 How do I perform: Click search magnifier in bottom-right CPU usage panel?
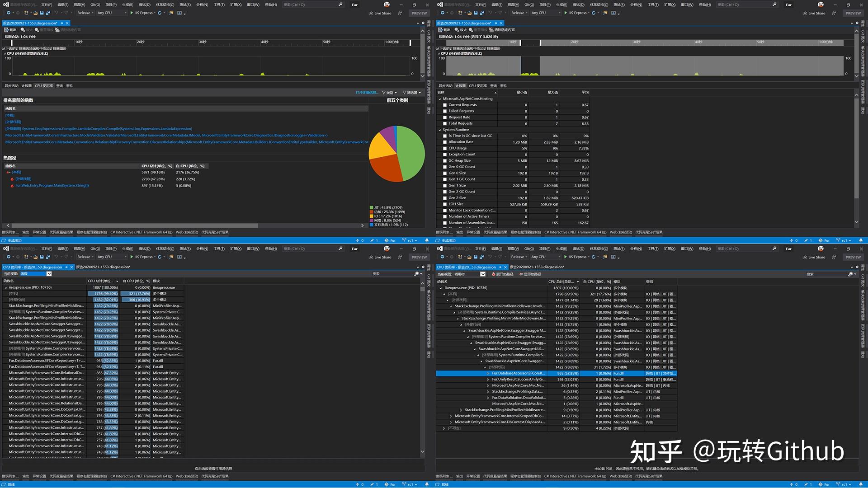coord(850,274)
